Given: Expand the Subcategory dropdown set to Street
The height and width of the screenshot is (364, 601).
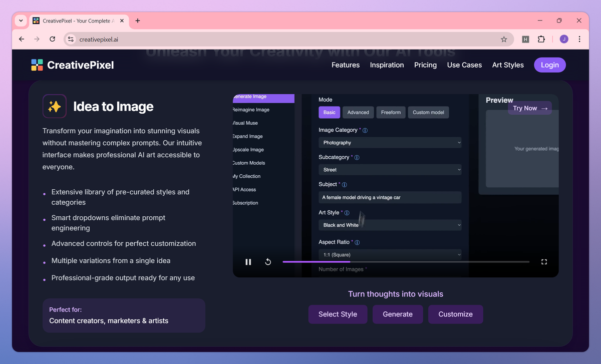Looking at the screenshot, I should coord(390,169).
